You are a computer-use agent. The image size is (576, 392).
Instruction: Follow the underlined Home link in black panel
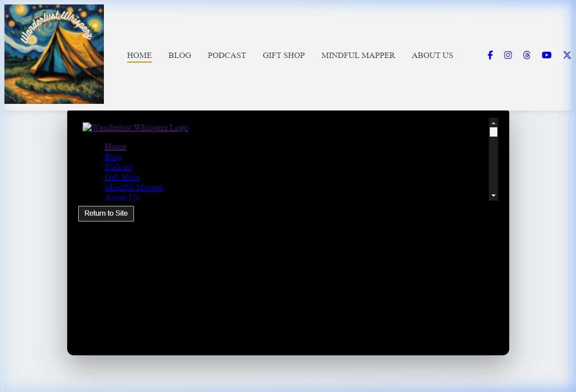(115, 147)
